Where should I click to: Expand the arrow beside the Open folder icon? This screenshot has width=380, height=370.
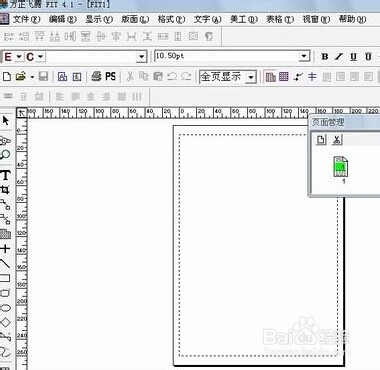pos(32,77)
